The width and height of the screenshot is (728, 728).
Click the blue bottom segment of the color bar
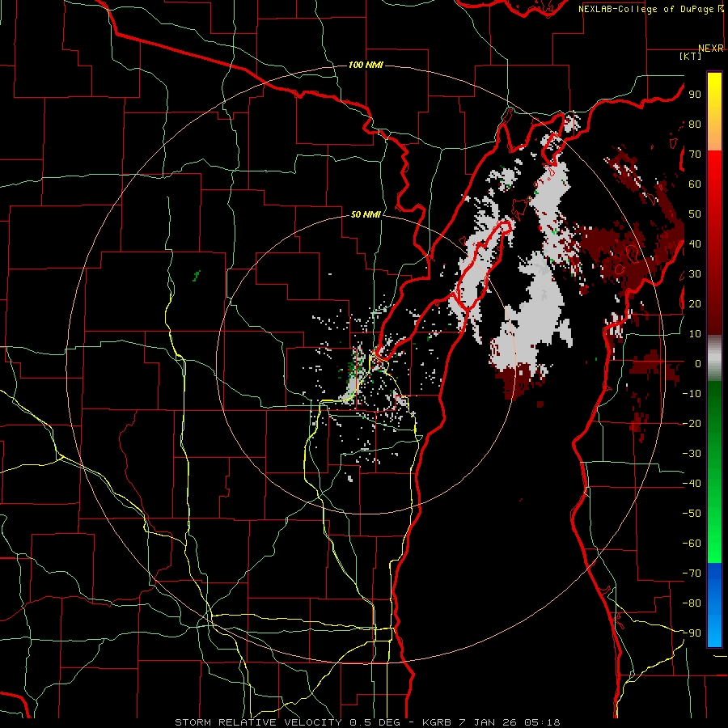(x=714, y=604)
